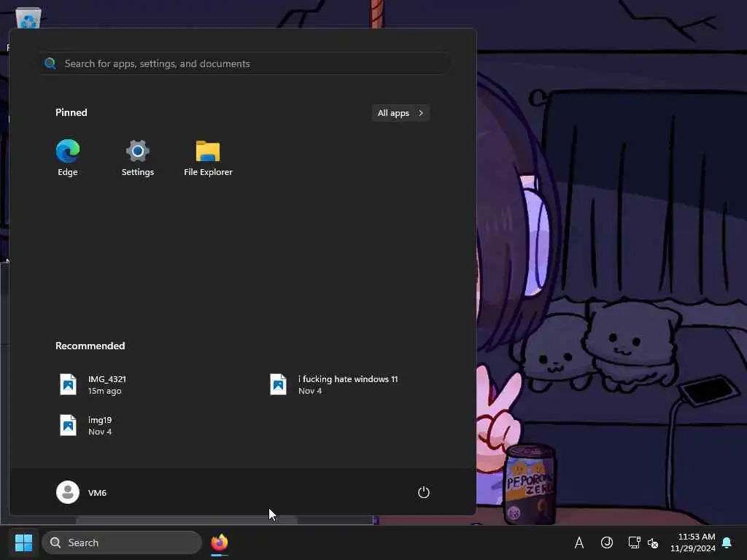Focus the Start menu search field
The height and width of the screenshot is (560, 747).
point(244,63)
